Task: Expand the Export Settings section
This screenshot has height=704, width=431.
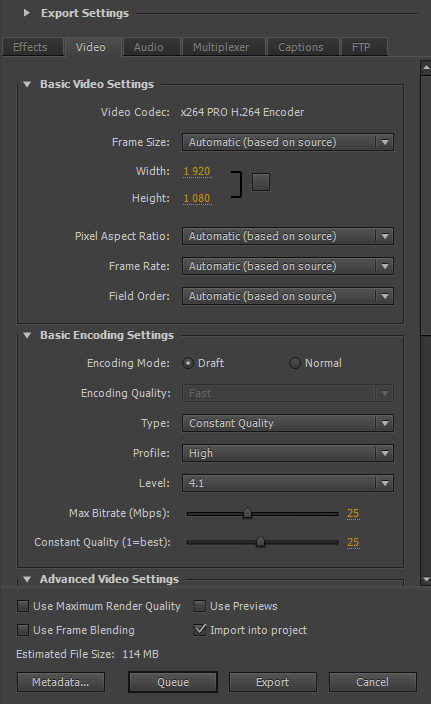Action: coord(26,13)
